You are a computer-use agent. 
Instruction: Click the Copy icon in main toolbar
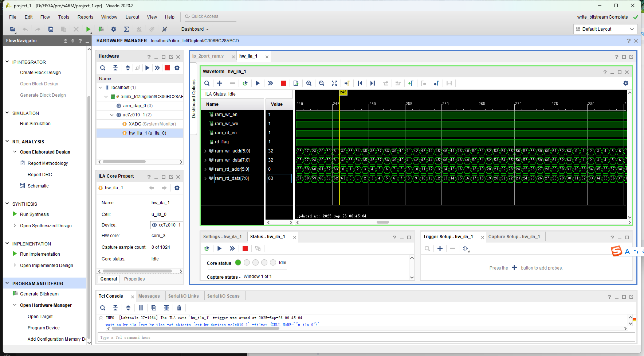[x=51, y=29]
